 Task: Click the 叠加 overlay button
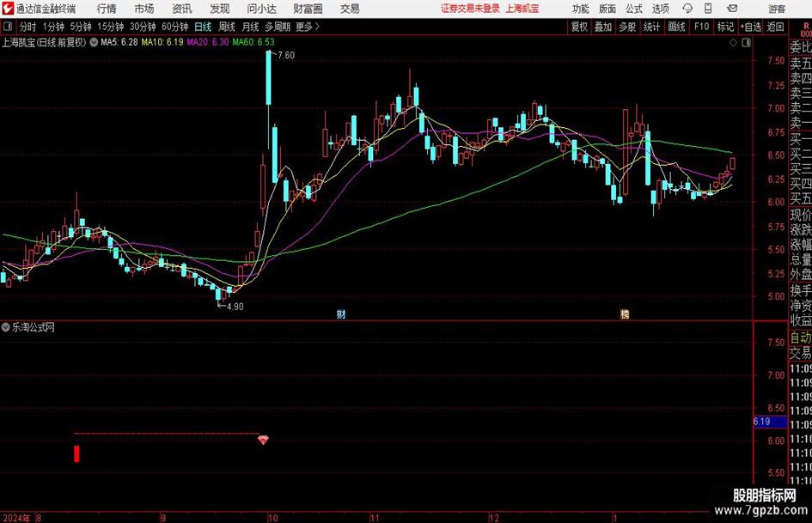click(x=603, y=27)
